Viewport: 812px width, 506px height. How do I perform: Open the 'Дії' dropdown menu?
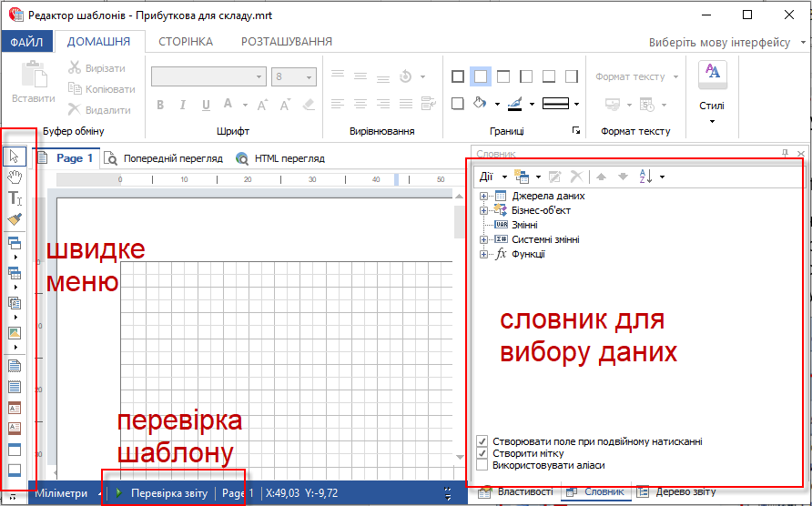coord(490,176)
